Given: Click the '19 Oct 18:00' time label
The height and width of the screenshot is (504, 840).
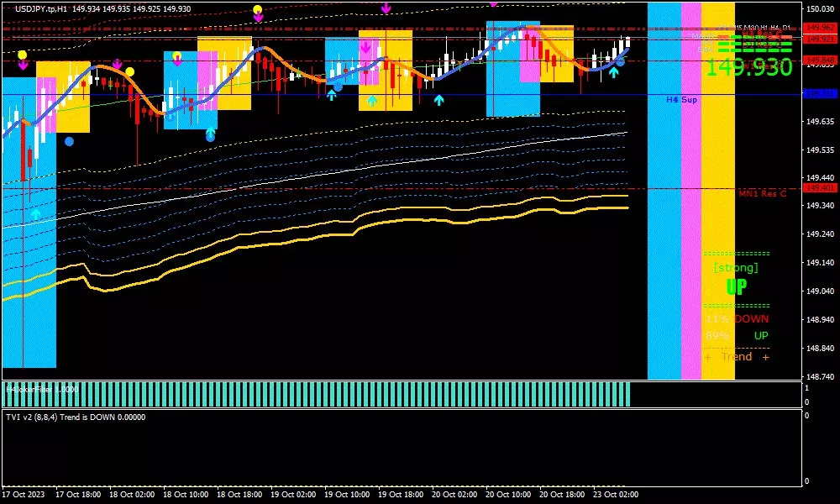Looking at the screenshot, I should (401, 495).
